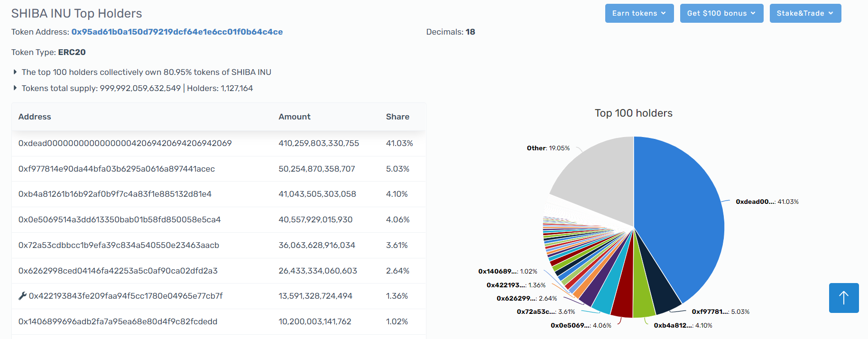Click the scroll-to-top arrow button
This screenshot has width=868, height=339.
click(844, 298)
